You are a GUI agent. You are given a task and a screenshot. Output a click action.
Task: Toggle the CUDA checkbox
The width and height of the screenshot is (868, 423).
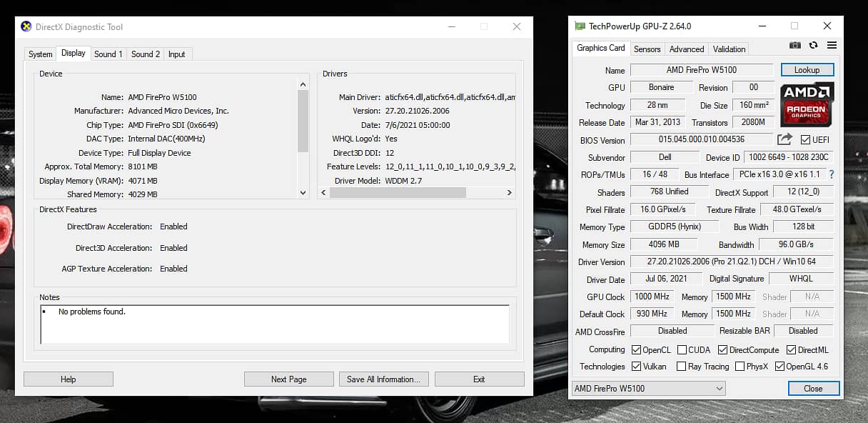[682, 350]
